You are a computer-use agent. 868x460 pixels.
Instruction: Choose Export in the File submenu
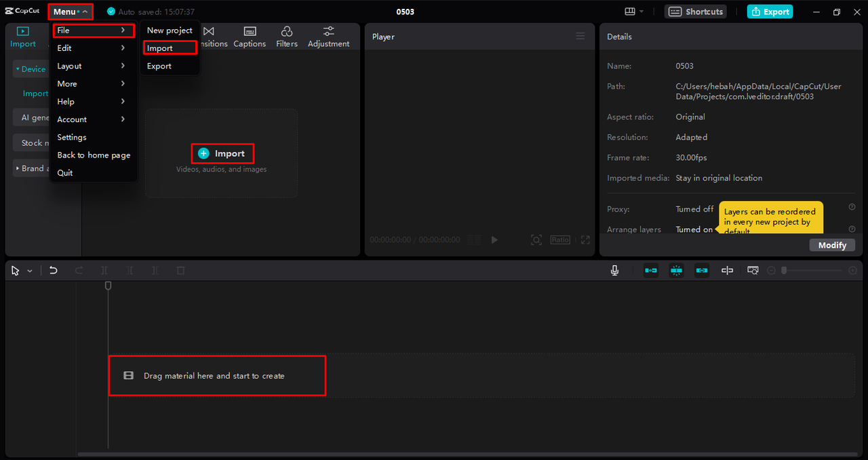coord(170,66)
